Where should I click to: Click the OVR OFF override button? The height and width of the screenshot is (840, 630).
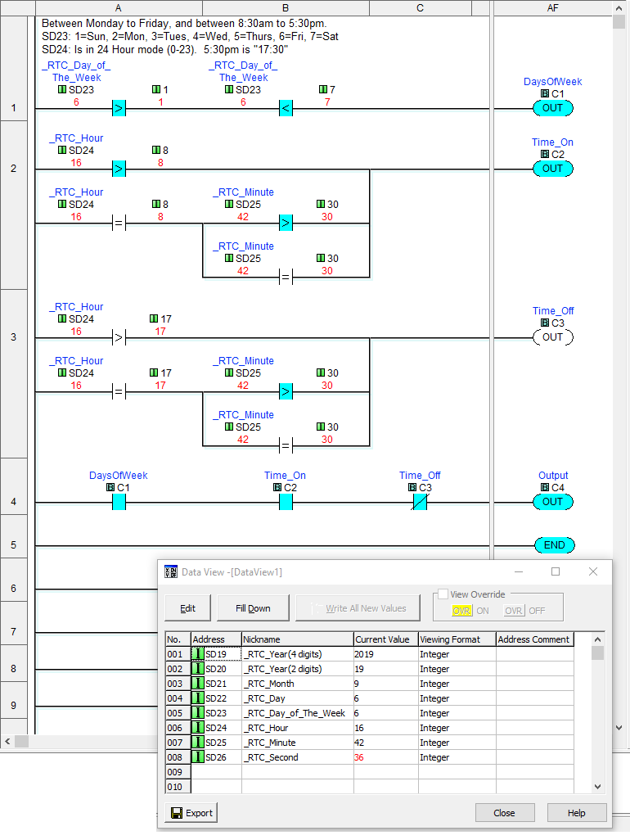click(x=515, y=611)
